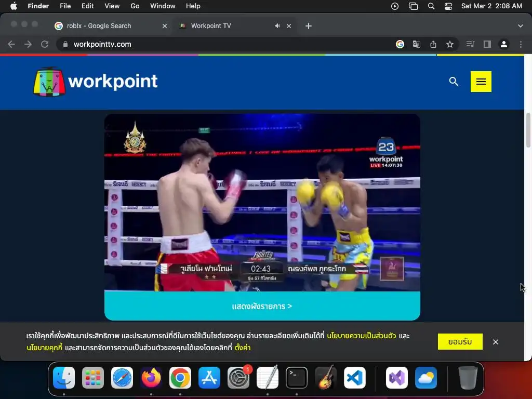Screen dimensions: 532x399
Task: Open Finder from the Dock
Action: 64,378
